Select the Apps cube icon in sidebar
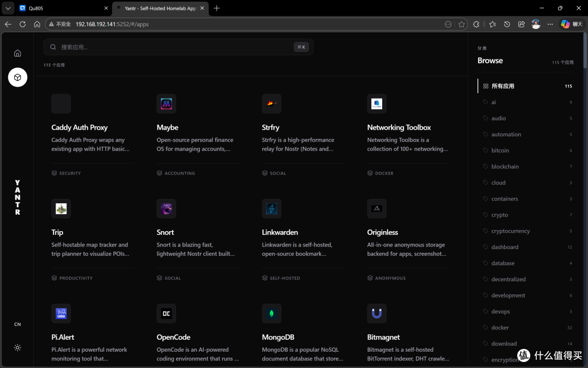The width and height of the screenshot is (588, 368). coord(17,77)
